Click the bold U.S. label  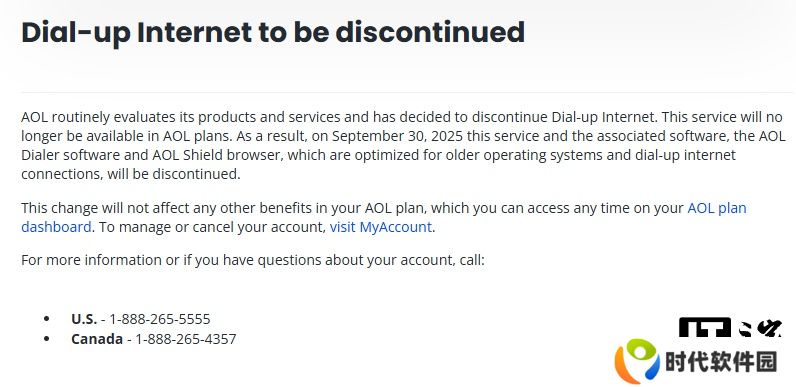84,319
